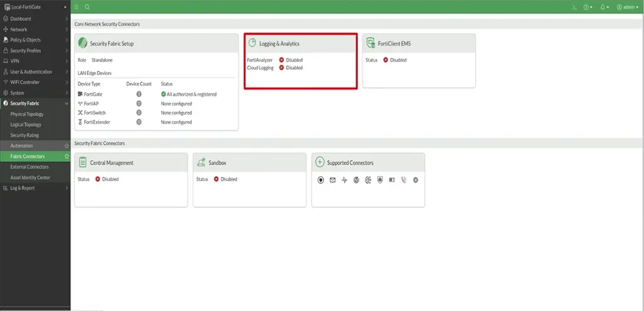Click the User & Authentication person icon
644x311 pixels.
[6, 72]
